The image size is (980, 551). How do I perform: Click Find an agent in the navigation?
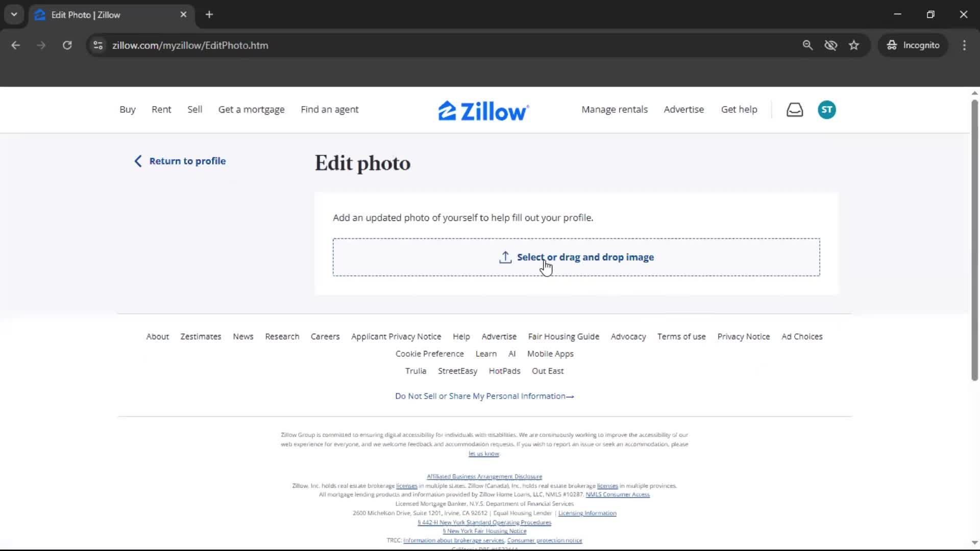pos(329,109)
